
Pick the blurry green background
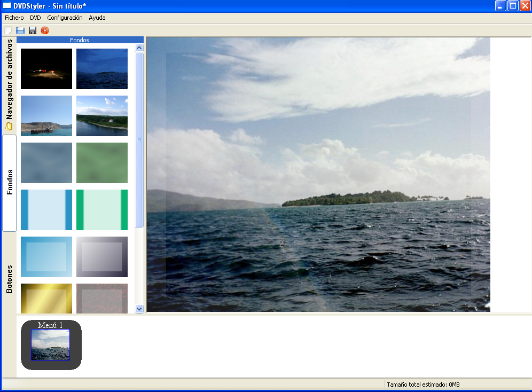click(x=102, y=163)
